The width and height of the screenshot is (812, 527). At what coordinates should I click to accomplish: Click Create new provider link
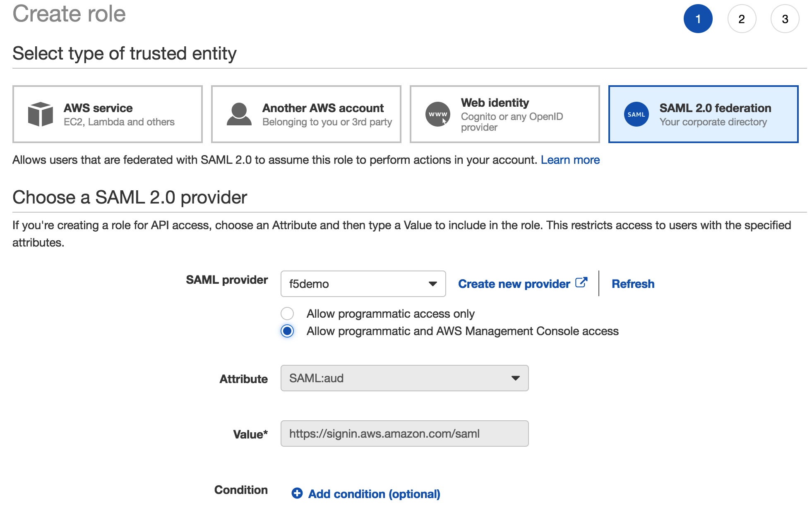(x=514, y=284)
